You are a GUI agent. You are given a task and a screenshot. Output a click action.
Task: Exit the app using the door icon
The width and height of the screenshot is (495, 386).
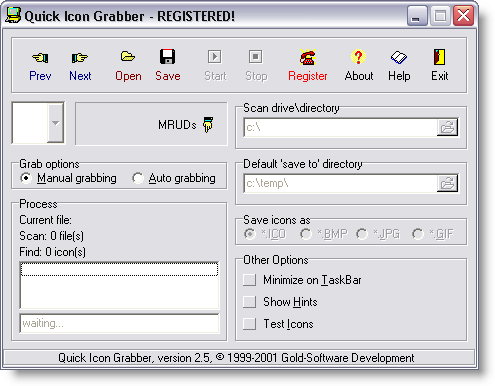[439, 57]
